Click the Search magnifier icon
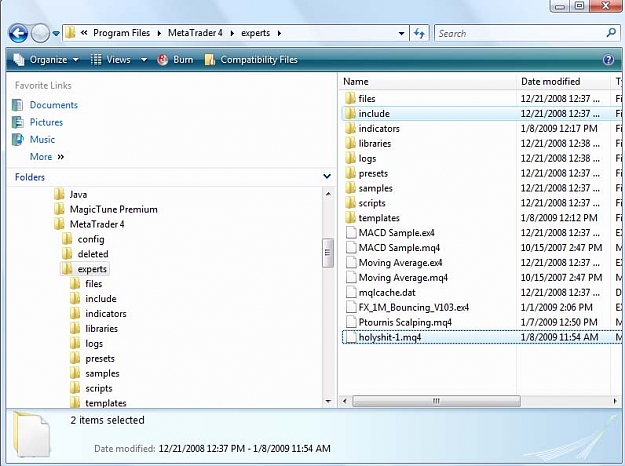 coord(611,33)
